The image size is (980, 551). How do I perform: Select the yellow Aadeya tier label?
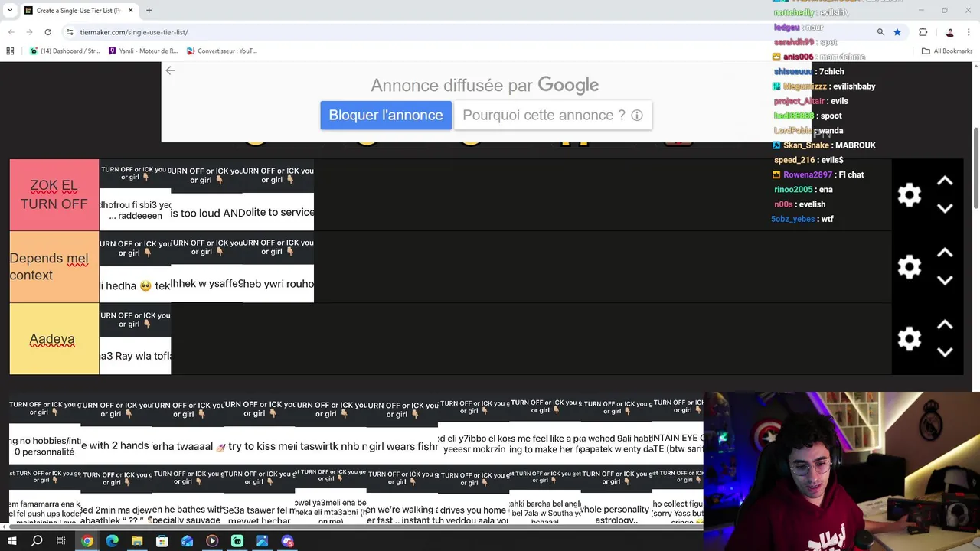point(54,339)
